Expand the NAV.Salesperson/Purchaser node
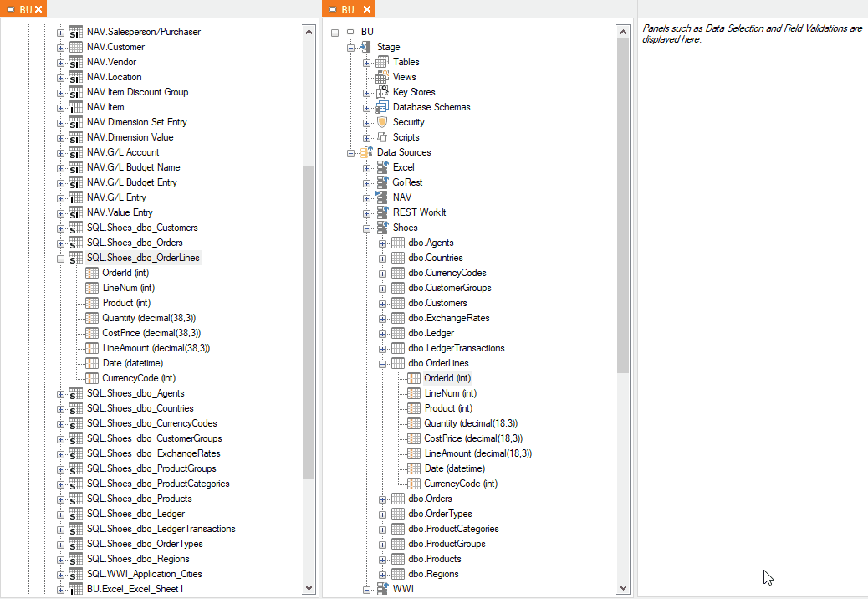This screenshot has height=599, width=868. (x=60, y=33)
